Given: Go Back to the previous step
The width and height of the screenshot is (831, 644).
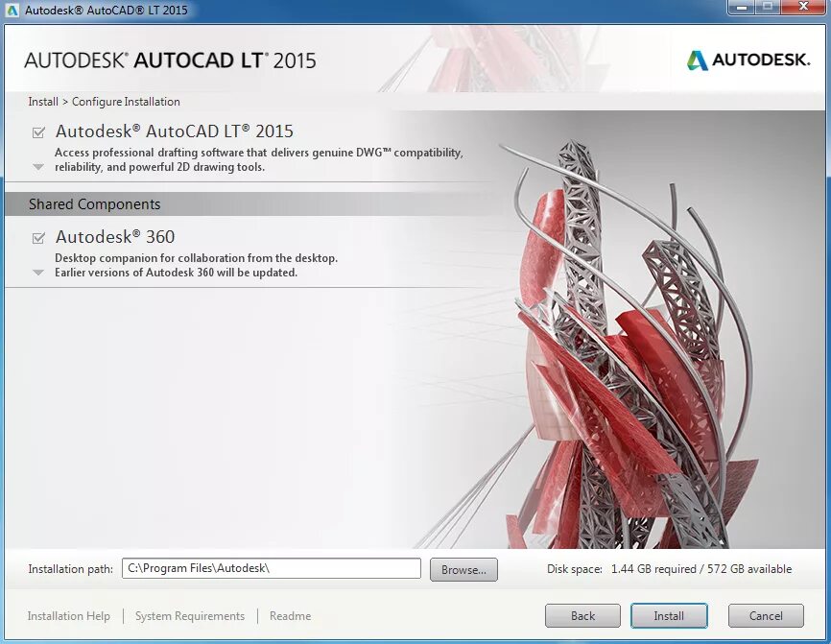Looking at the screenshot, I should click(x=582, y=616).
